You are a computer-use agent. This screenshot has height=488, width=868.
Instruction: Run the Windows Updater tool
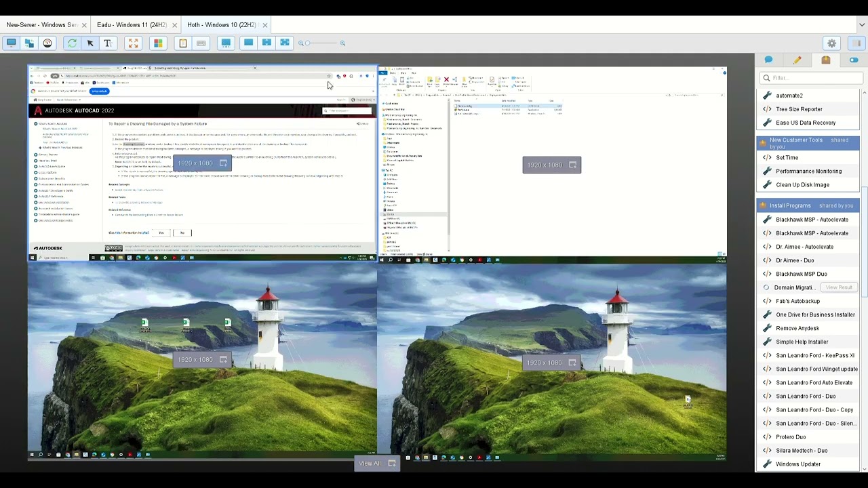point(808,464)
